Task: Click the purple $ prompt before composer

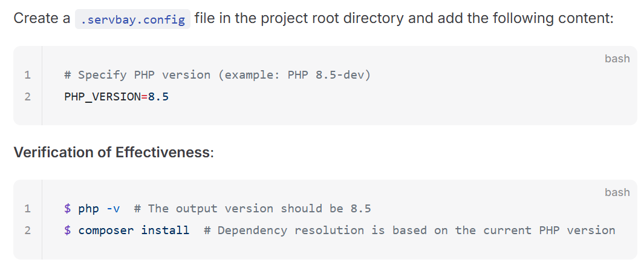Action: point(67,230)
